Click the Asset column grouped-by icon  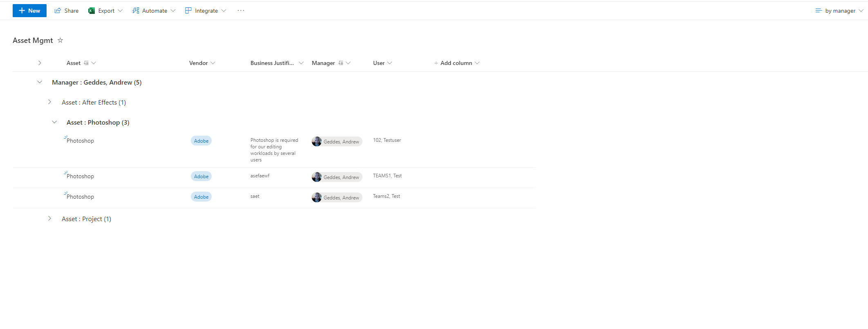click(86, 63)
